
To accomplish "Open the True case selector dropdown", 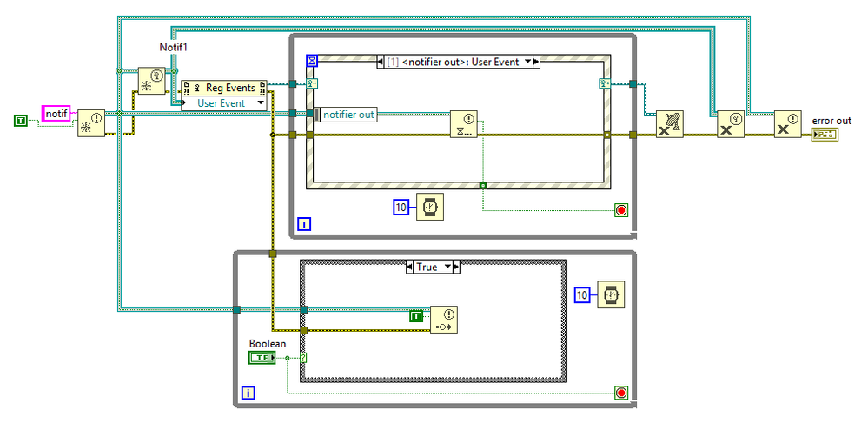I will pos(447,267).
